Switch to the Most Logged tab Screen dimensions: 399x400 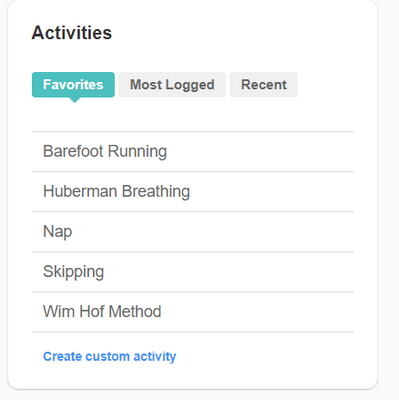(x=172, y=85)
